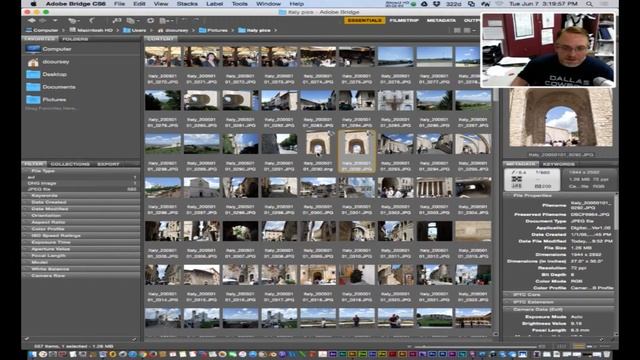The height and width of the screenshot is (360, 640).
Task: Open the Label menu
Action: pyautogui.click(x=214, y=4)
